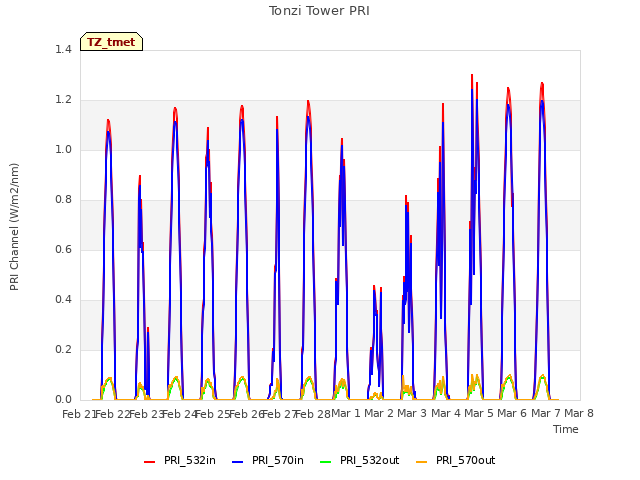Click the small Mar 1 peak near 0.45
This screenshot has width=640, height=480.
pos(374,286)
